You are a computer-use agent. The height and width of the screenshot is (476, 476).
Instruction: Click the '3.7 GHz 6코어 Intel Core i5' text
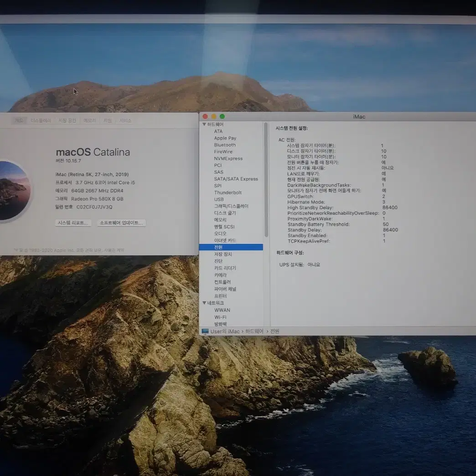(x=105, y=182)
